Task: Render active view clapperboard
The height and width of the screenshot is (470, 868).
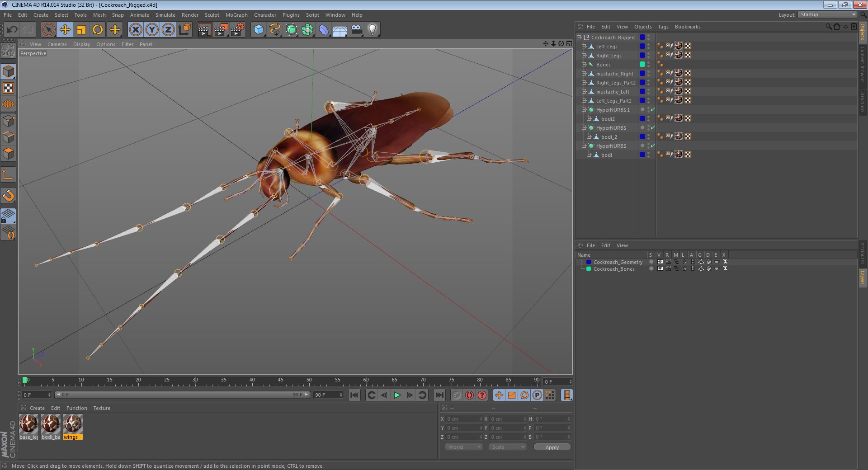Action: tap(204, 30)
